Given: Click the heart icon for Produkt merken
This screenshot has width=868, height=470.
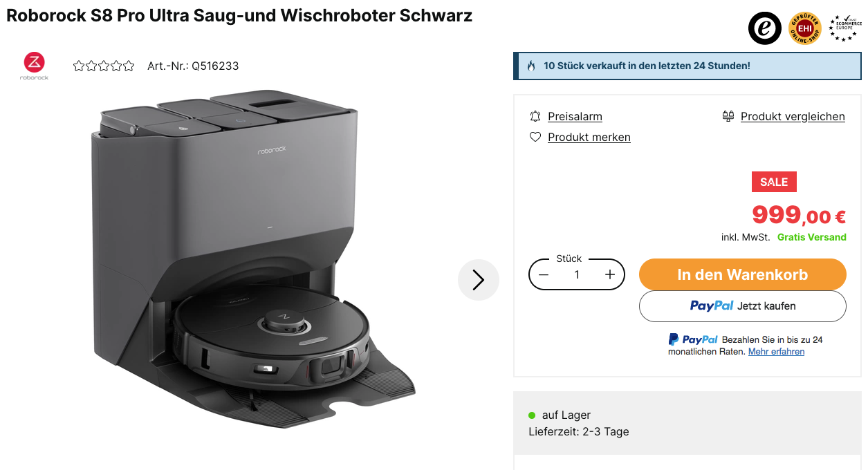Looking at the screenshot, I should [x=535, y=137].
